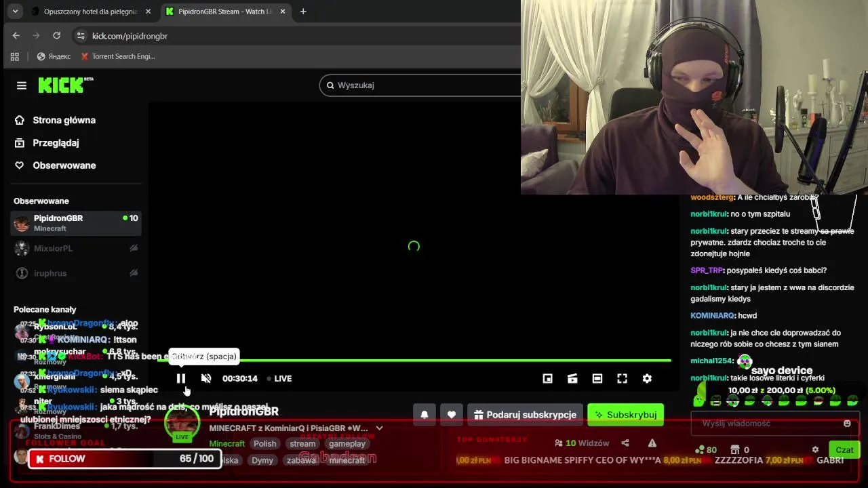Go to Strona główna
Image resolution: width=868 pixels, height=488 pixels.
pyautogui.click(x=64, y=120)
